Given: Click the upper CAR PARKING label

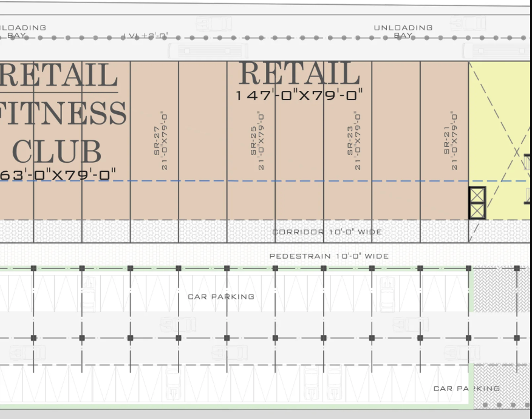Looking at the screenshot, I should click(220, 297).
